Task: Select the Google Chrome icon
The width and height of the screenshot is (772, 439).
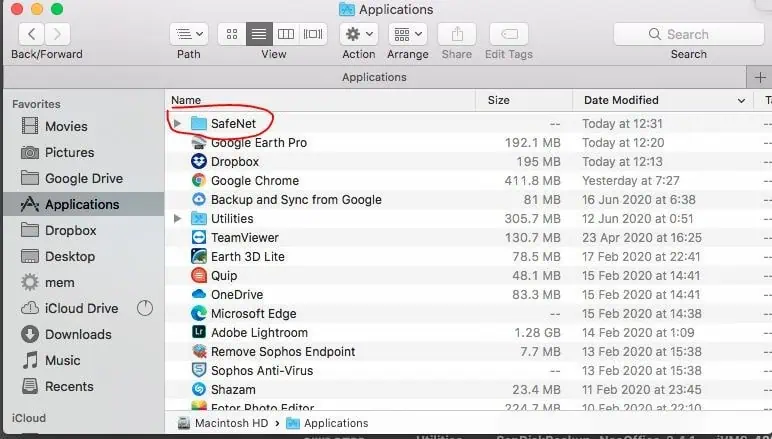Action: pos(198,181)
